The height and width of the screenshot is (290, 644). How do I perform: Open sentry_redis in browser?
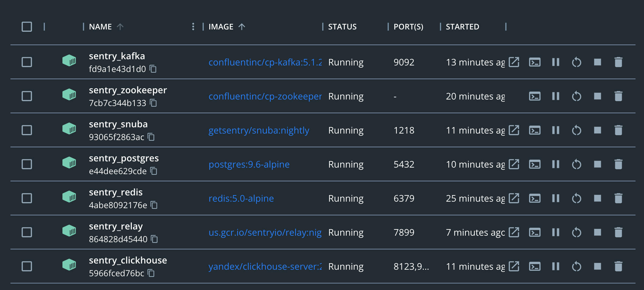tap(514, 198)
